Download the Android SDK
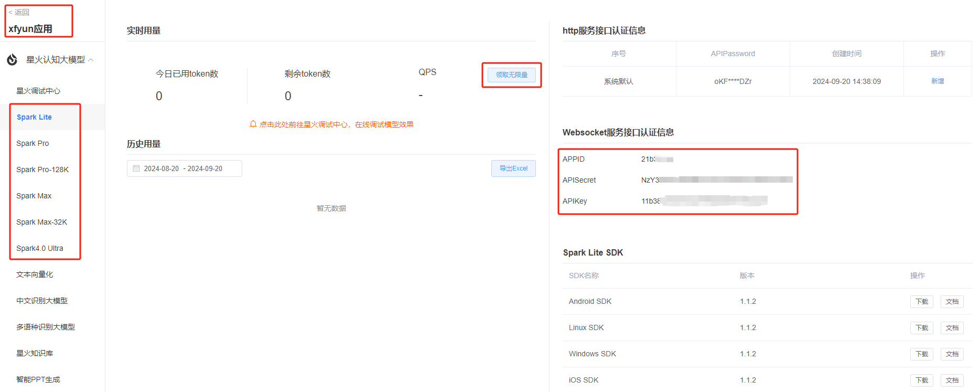Viewport: 980px width, 392px height. click(x=922, y=302)
